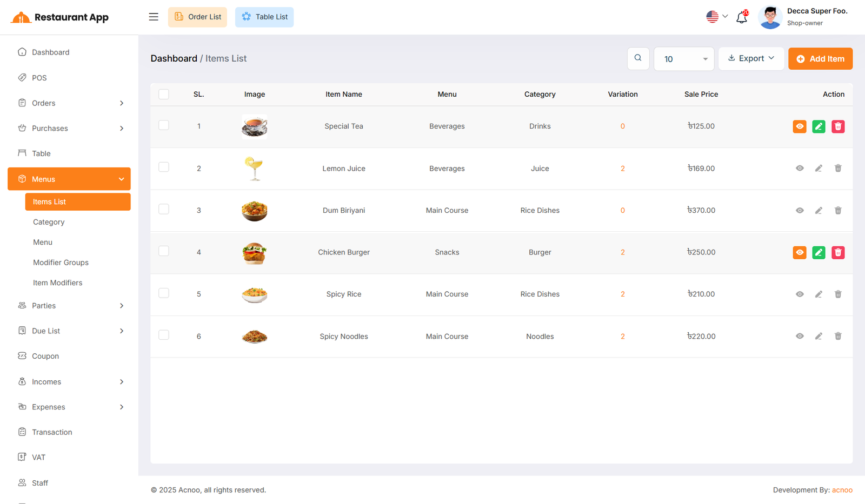Open the language flag selector
865x504 pixels.
pos(717,17)
